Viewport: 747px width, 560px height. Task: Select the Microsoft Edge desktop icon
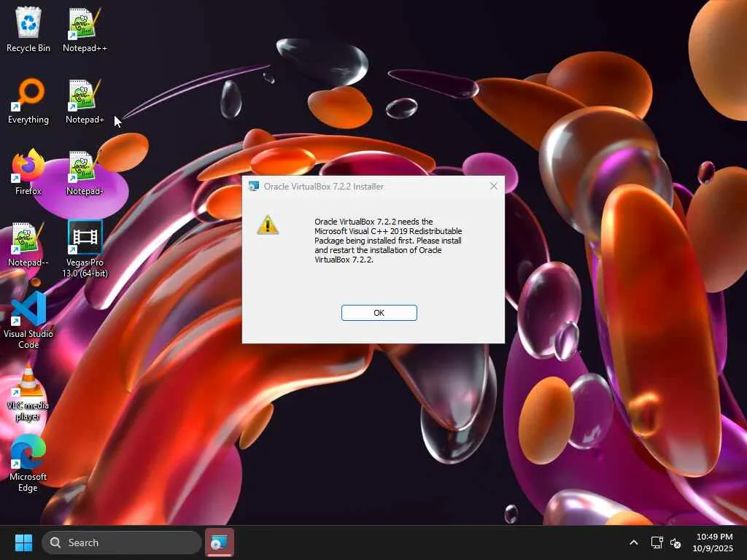(x=28, y=463)
